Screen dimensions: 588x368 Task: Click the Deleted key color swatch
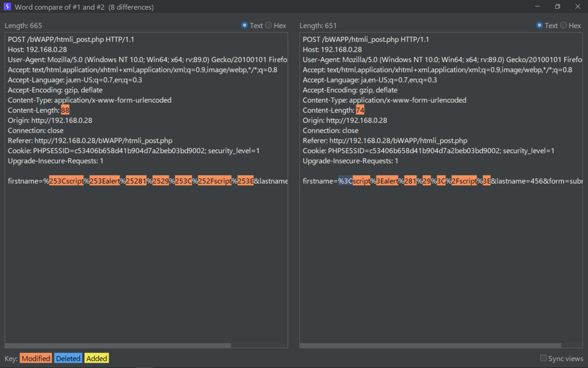[68, 358]
